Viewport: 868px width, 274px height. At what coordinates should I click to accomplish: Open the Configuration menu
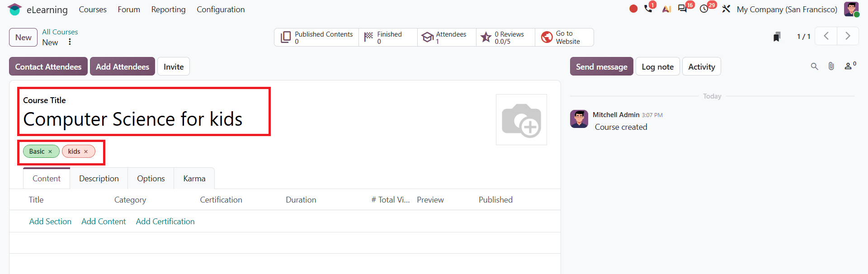point(221,9)
